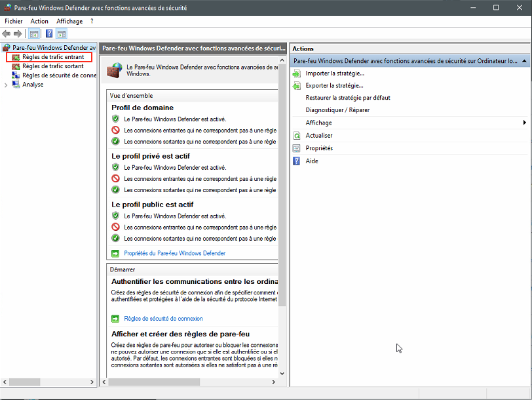Viewport: 532px width, 400px height.
Task: Select the Analyse tree node
Action: pyautogui.click(x=33, y=85)
